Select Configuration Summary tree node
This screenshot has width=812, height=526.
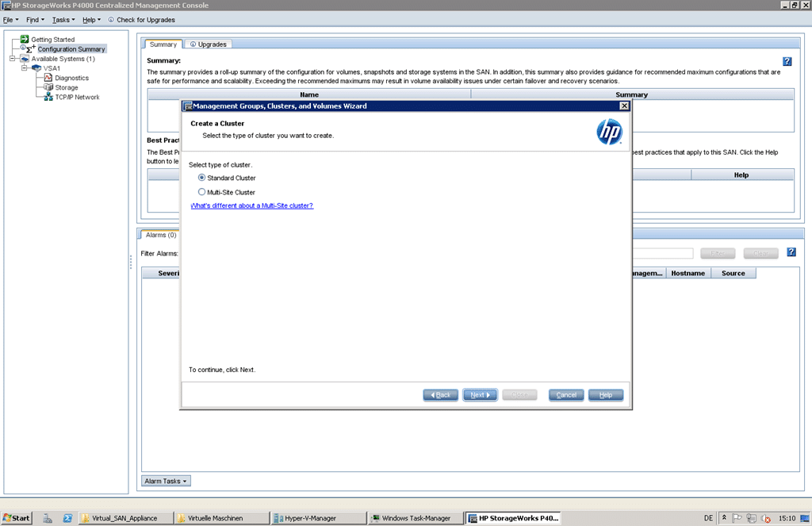71,49
